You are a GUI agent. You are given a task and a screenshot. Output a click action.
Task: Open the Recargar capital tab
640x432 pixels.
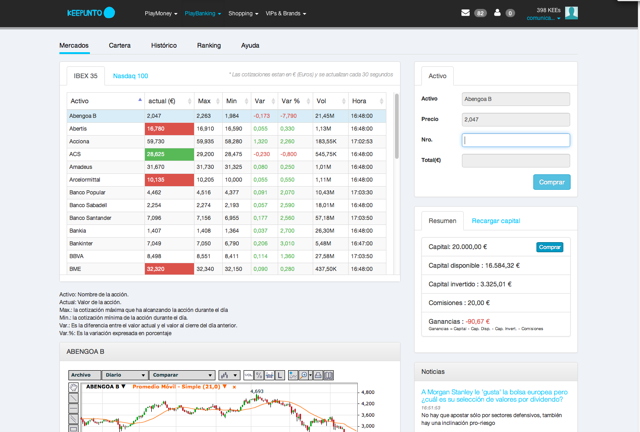coord(496,221)
